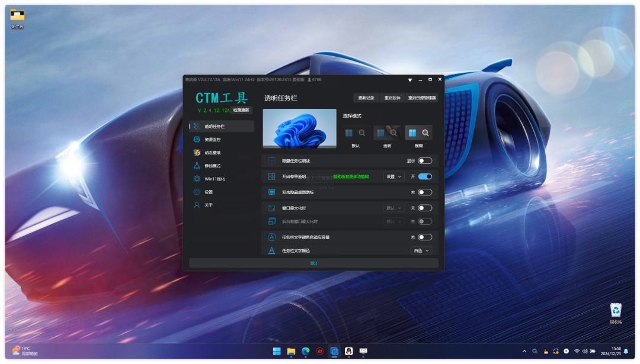The width and height of the screenshot is (640, 364).
Task: Click the 检测更新 button beside the version
Action: 242,110
